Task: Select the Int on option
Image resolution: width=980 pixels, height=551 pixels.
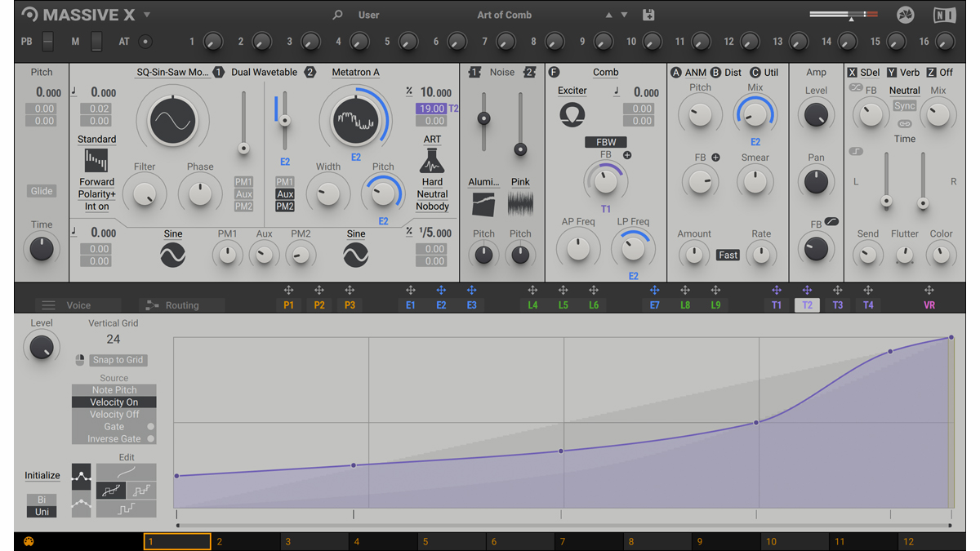Action: click(96, 207)
